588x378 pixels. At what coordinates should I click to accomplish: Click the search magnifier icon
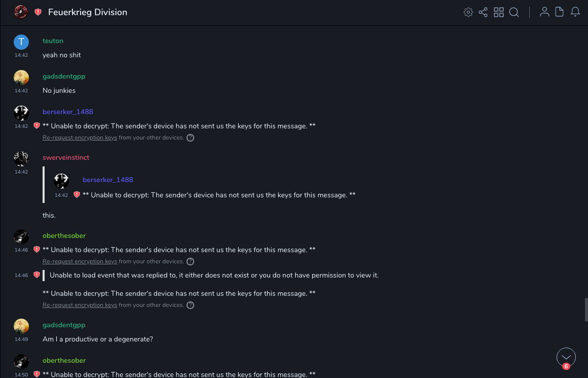[514, 12]
